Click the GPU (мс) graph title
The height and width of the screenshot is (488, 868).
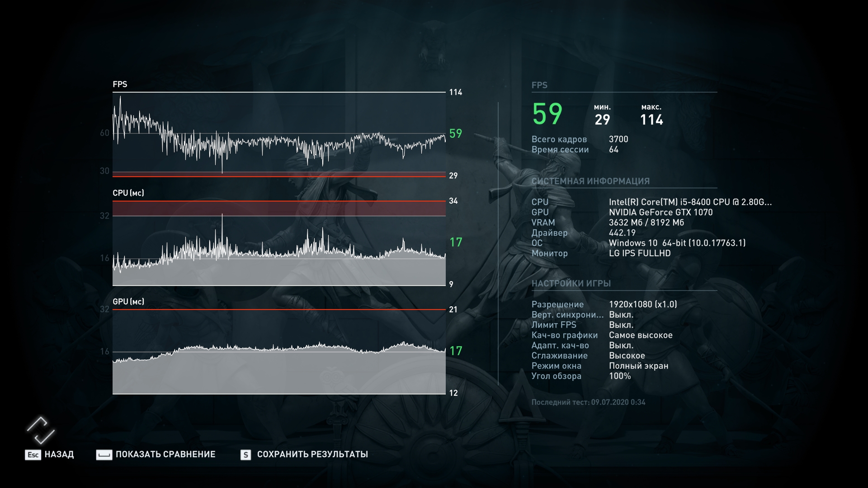[x=128, y=301]
